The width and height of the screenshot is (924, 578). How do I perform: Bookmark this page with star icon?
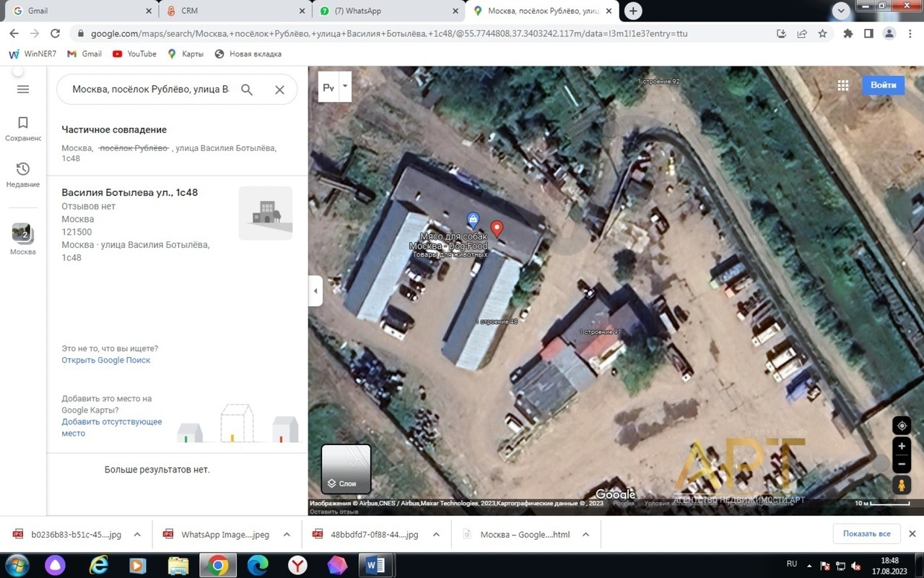click(822, 33)
